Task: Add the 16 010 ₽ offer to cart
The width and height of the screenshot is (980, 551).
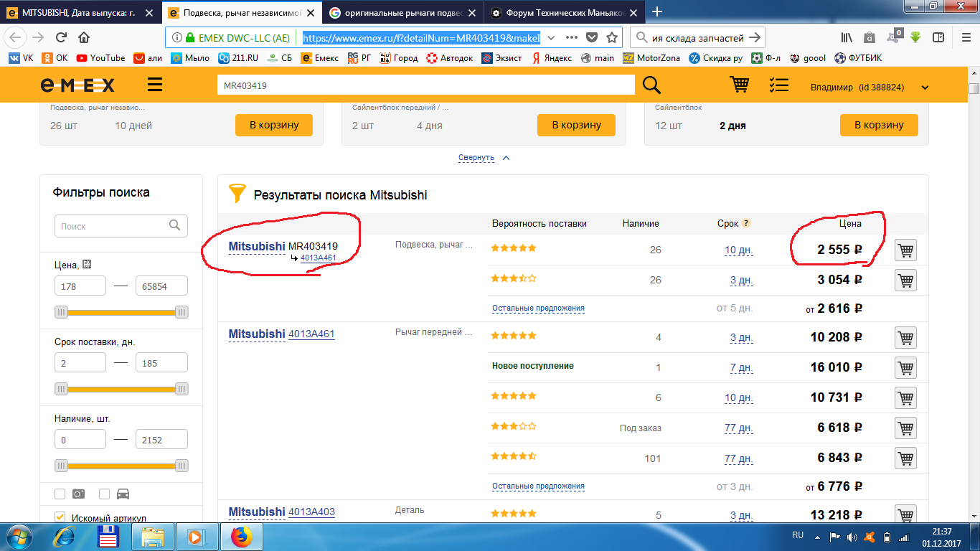Action: pyautogui.click(x=905, y=367)
